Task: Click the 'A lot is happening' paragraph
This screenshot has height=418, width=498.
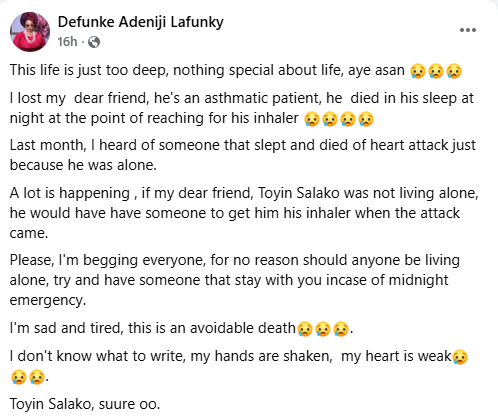Action: [244, 213]
